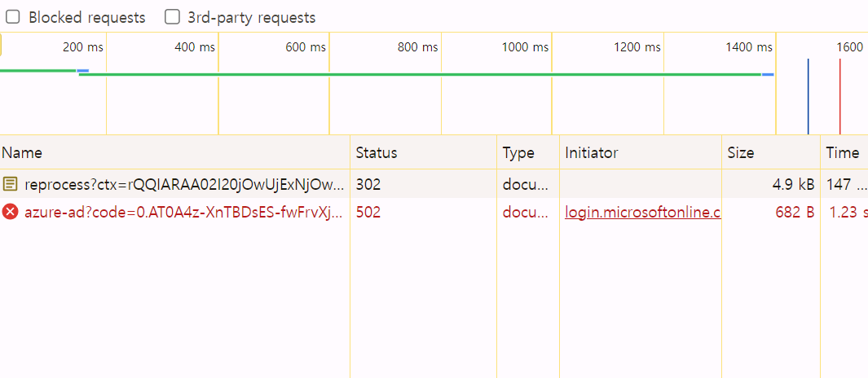Click the 200 ms timeline label

point(83,47)
